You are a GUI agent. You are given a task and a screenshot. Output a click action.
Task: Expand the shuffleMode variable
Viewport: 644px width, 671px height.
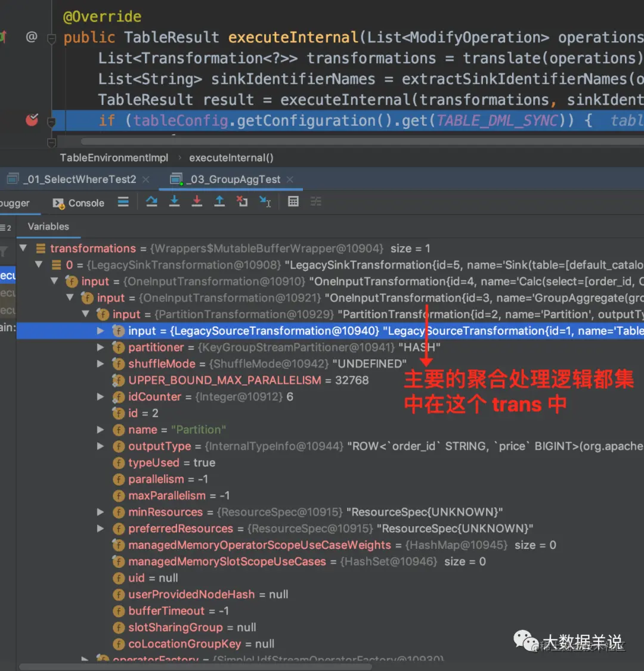pos(101,364)
